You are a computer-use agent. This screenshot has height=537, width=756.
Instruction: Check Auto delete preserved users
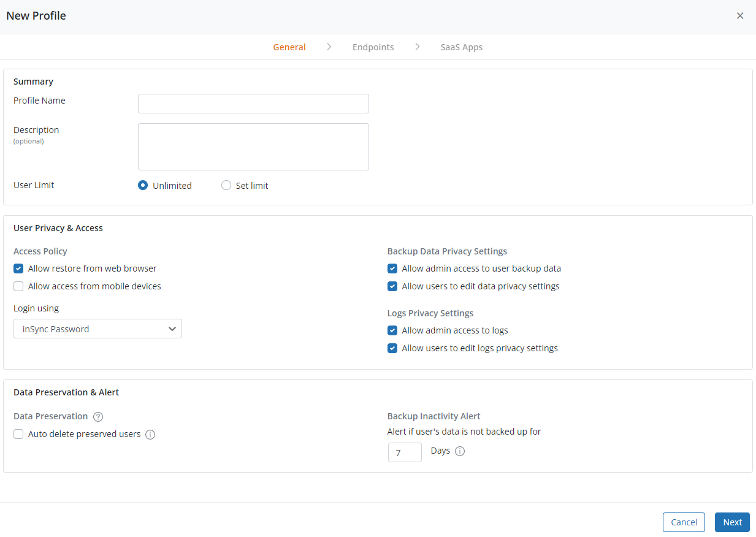click(18, 434)
